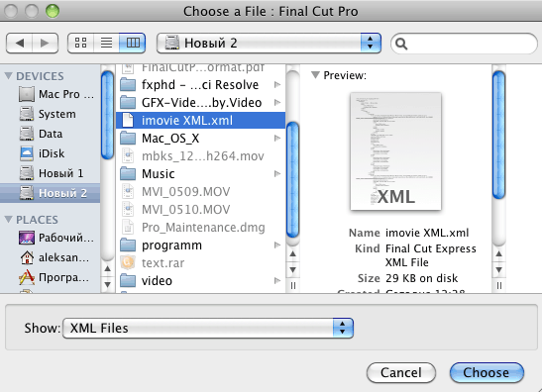
Task: Expand Mac_OS_X folder arrow
Action: [x=277, y=139]
